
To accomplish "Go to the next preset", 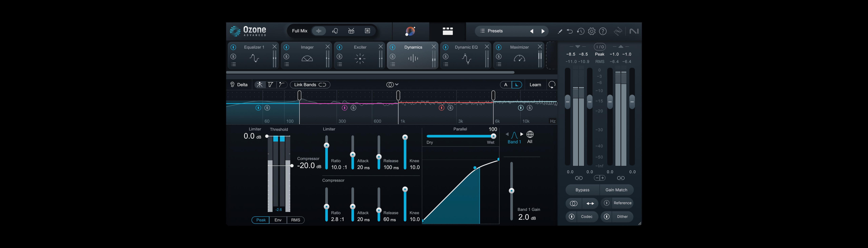I will (x=543, y=31).
